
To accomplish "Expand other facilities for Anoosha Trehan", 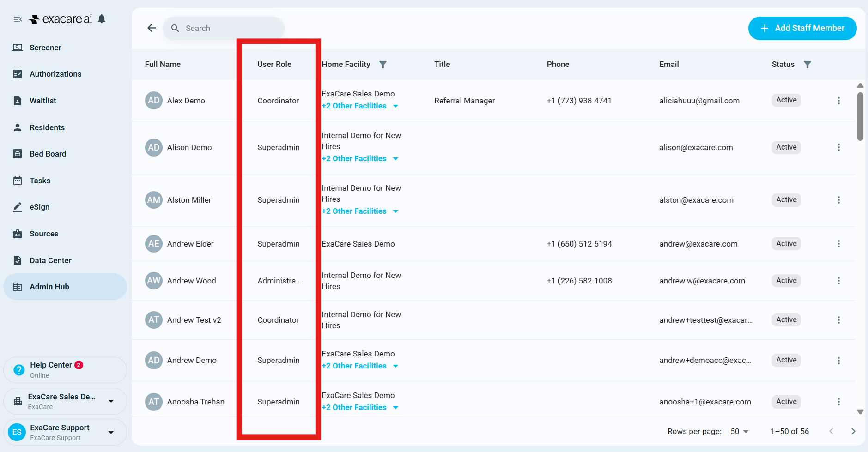I will (x=360, y=407).
